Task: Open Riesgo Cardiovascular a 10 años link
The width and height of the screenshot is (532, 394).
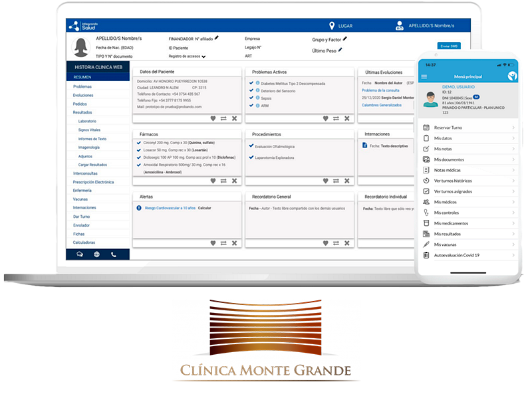Action: click(x=166, y=208)
